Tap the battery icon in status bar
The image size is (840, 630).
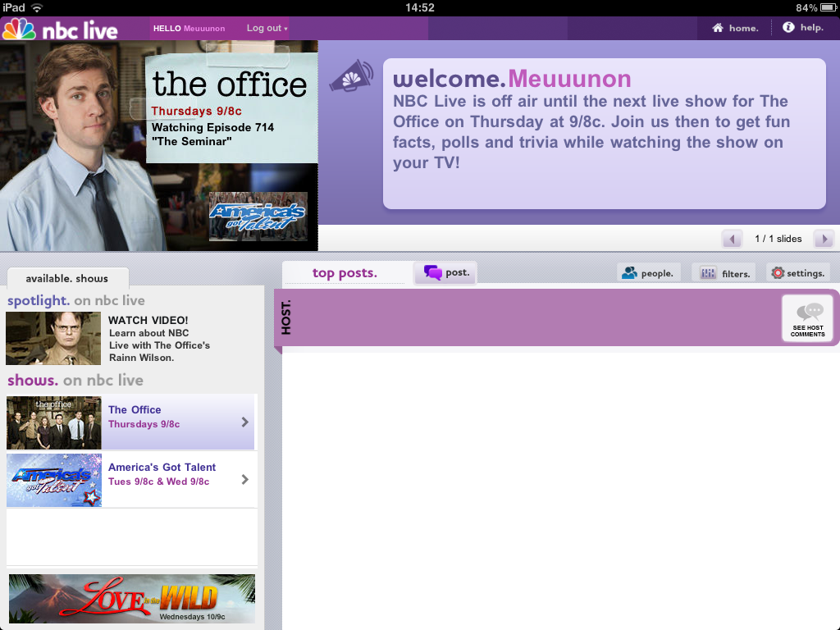[x=828, y=7]
